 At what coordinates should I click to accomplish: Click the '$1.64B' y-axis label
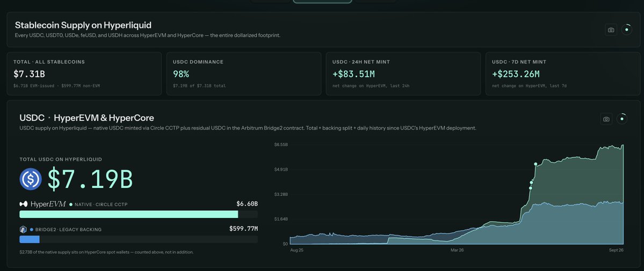(281, 219)
